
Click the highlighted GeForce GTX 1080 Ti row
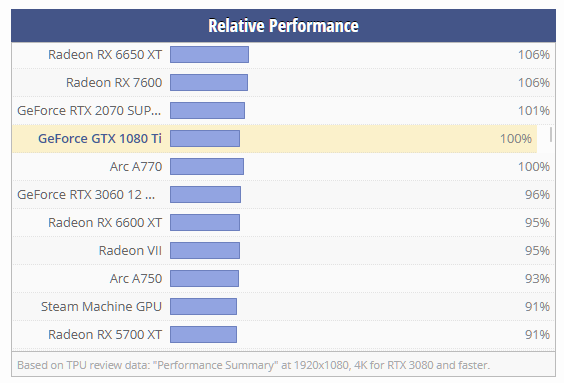pos(275,138)
